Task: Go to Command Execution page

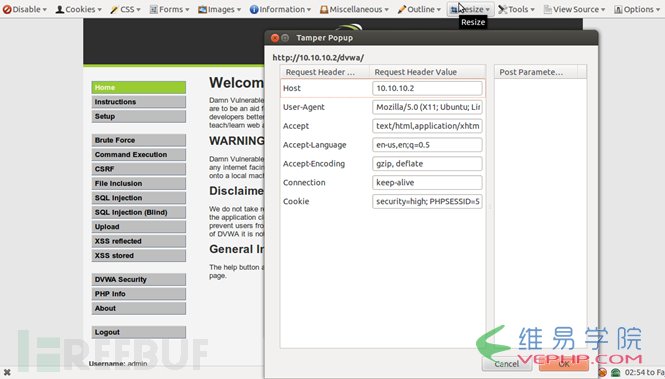Action: [139, 155]
